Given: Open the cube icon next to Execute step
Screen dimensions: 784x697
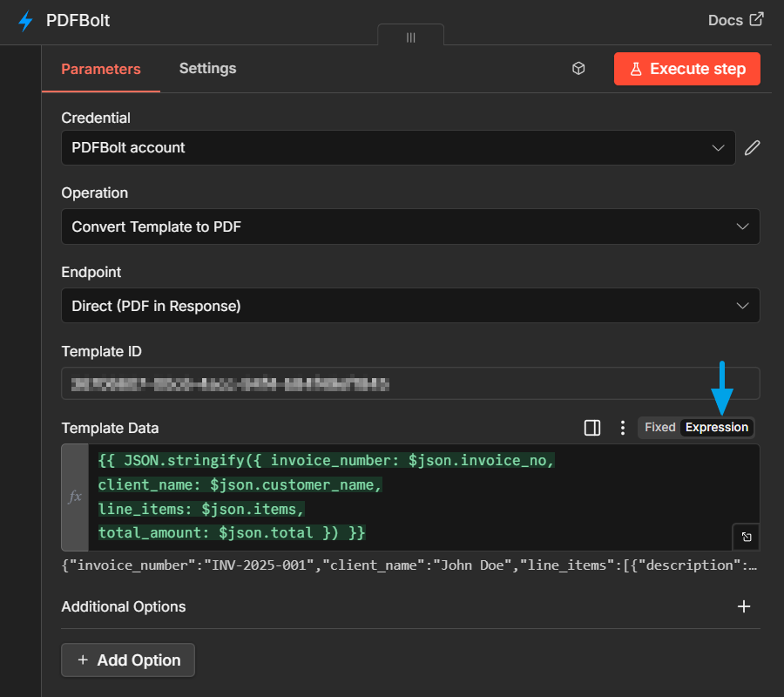Looking at the screenshot, I should click(x=578, y=68).
